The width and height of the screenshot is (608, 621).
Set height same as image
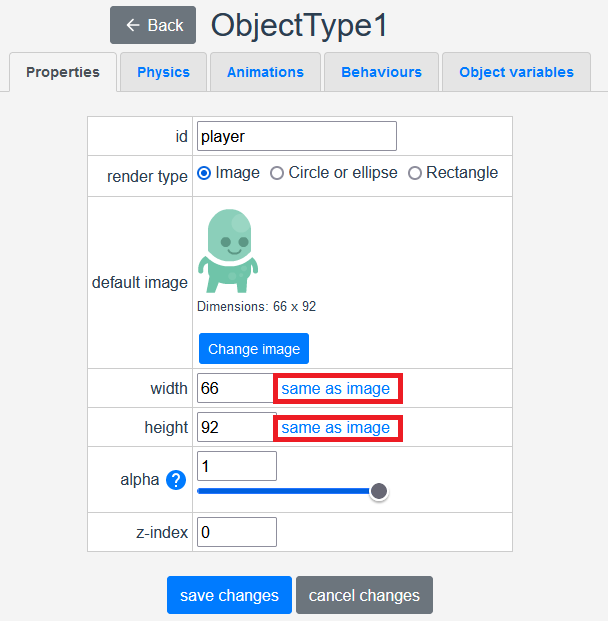point(336,428)
